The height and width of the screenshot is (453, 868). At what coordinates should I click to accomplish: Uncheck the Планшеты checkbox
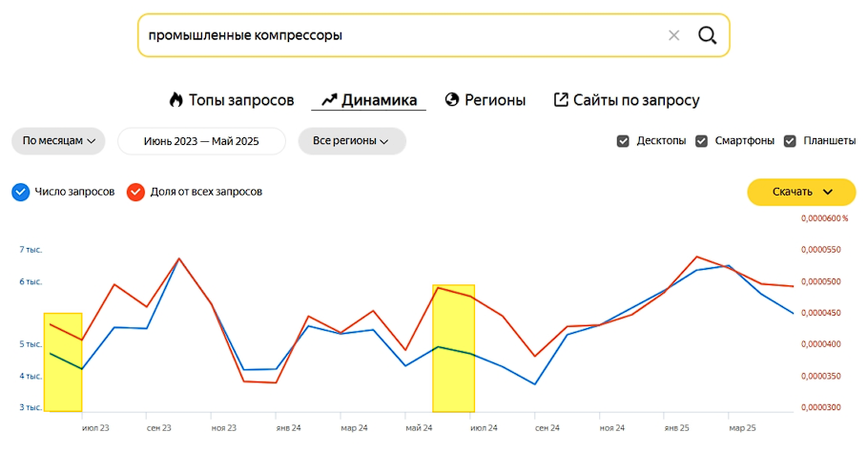tap(790, 141)
